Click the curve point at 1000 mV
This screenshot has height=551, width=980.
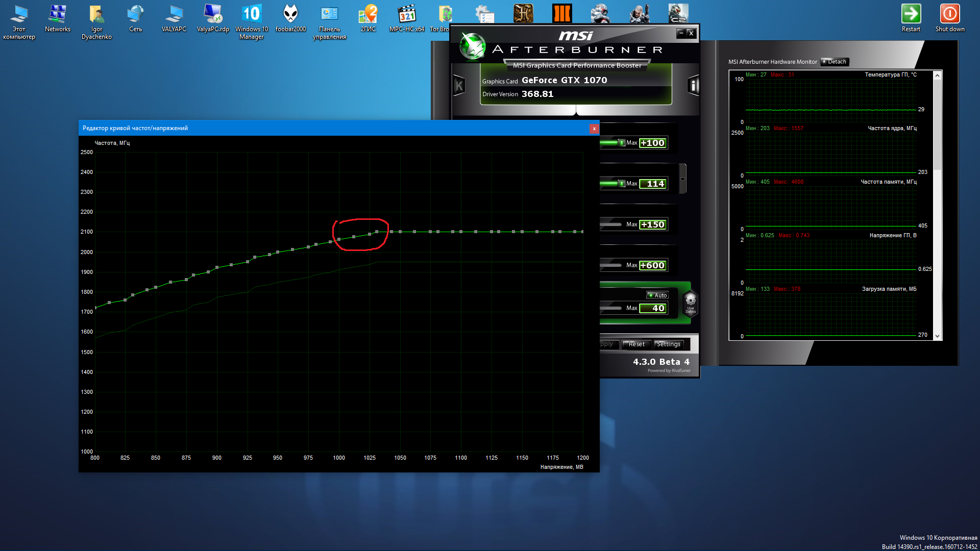pos(339,239)
